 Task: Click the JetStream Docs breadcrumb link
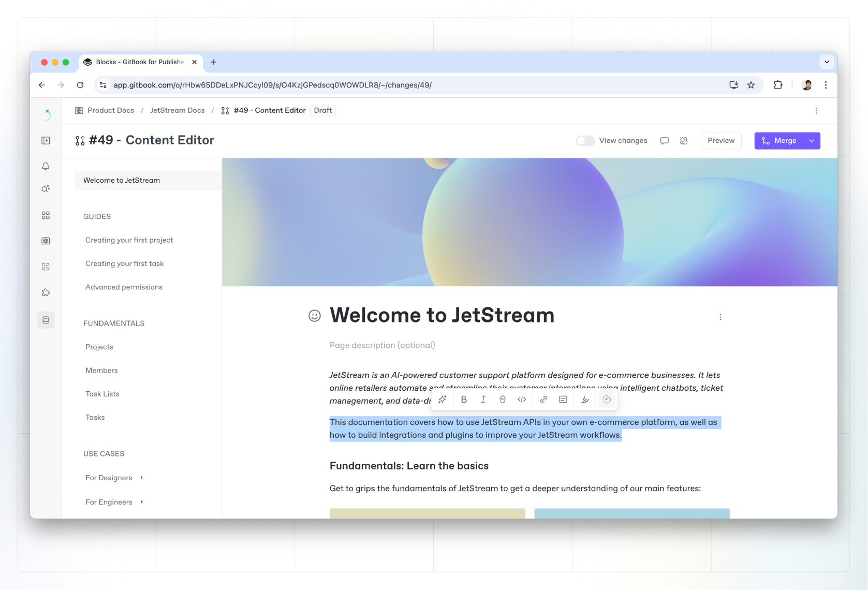point(177,110)
